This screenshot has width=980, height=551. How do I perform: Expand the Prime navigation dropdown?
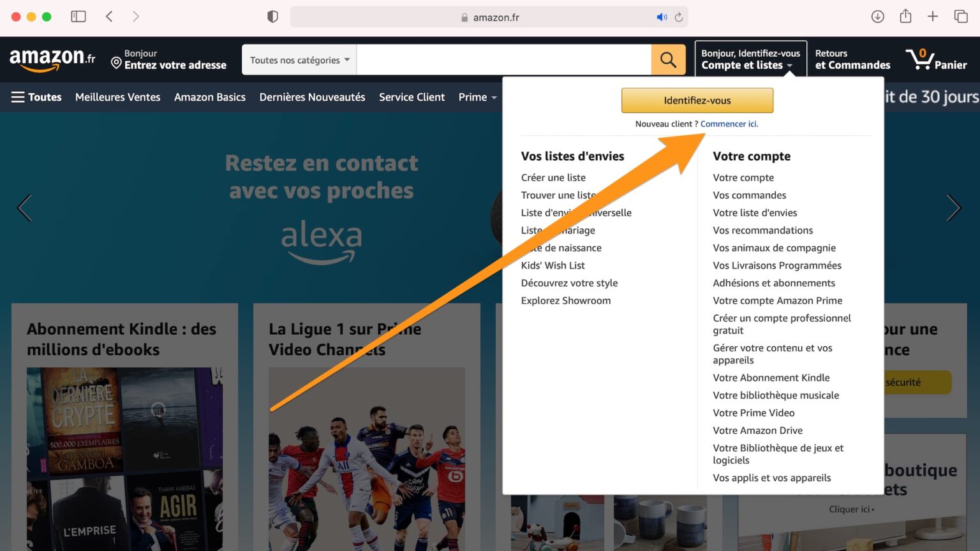[x=477, y=97]
